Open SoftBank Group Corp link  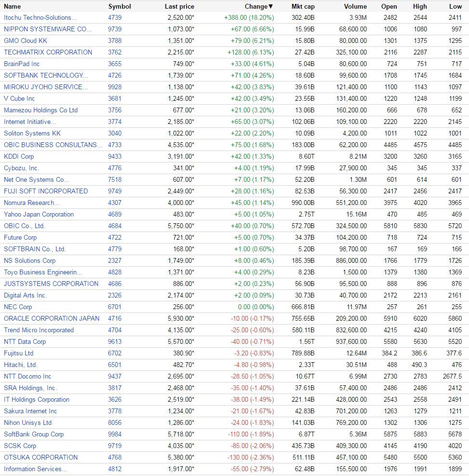(34, 435)
